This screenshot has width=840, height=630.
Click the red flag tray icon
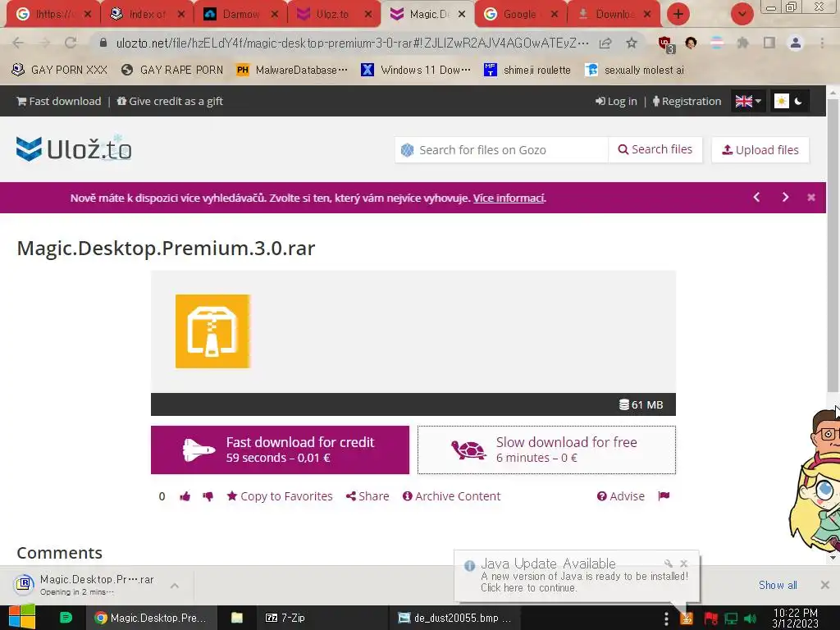[x=711, y=619]
